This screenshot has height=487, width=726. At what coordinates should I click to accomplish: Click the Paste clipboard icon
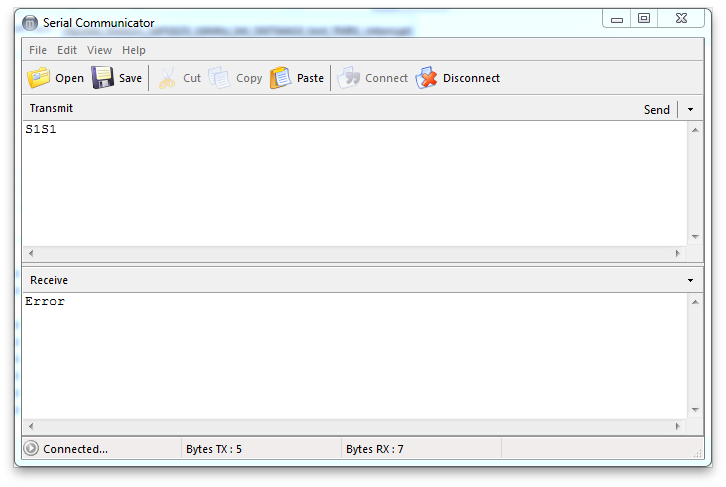[x=281, y=78]
